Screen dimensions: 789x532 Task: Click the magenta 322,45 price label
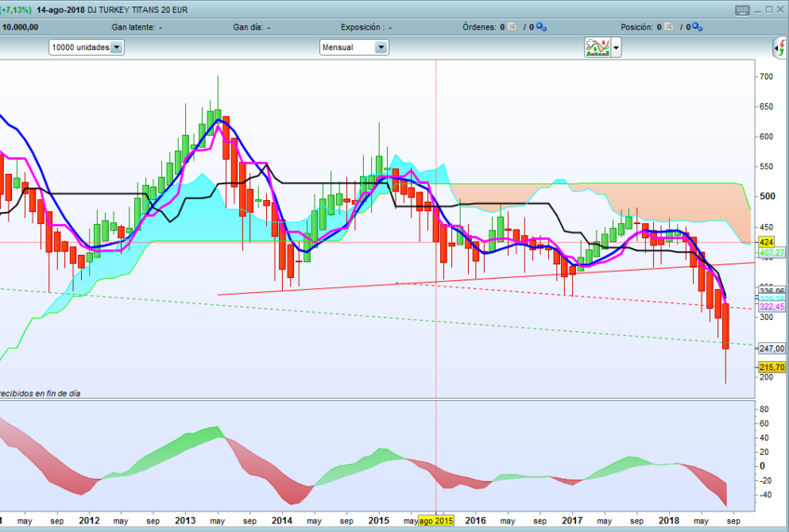[772, 307]
